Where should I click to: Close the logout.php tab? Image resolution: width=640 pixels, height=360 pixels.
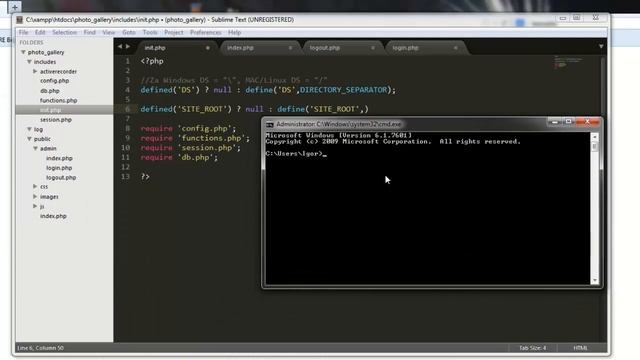(x=373, y=48)
